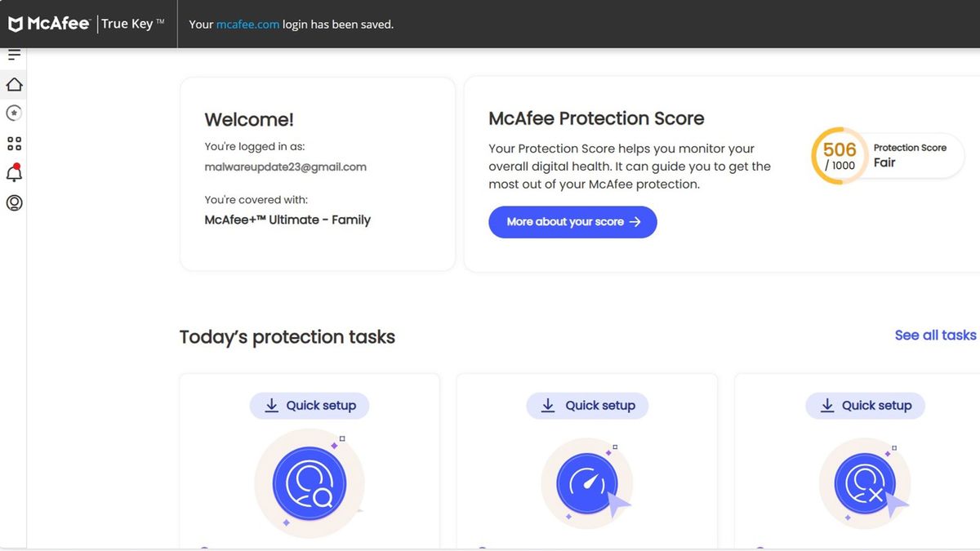Select the Protection Score sidebar icon
980x551 pixels.
coord(14,113)
